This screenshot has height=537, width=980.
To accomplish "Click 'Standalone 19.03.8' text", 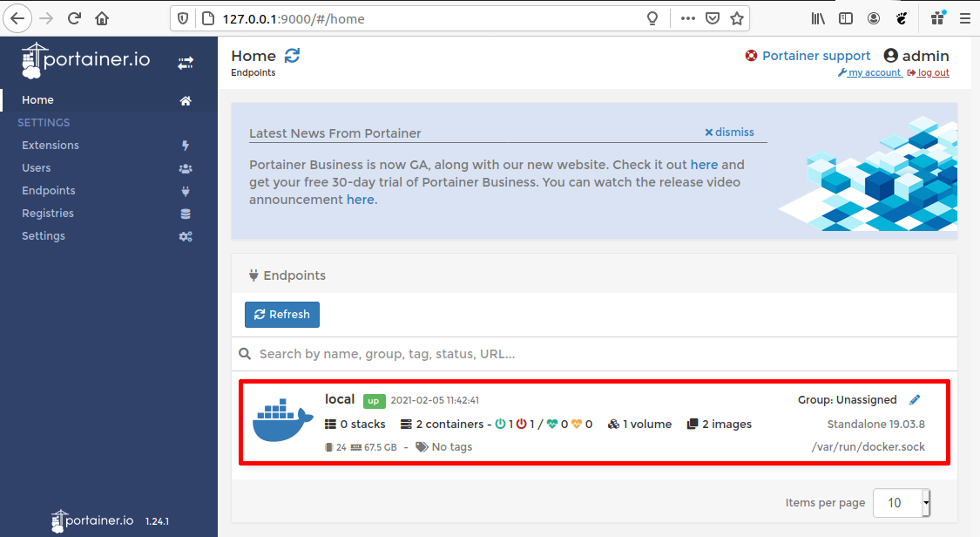I will click(876, 424).
